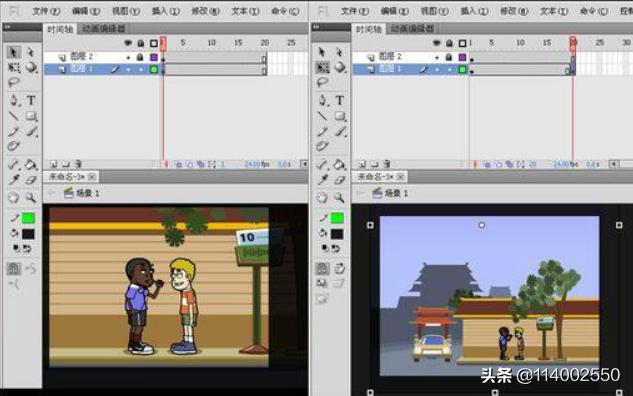Click the New Layer icon in left timeline

click(53, 164)
